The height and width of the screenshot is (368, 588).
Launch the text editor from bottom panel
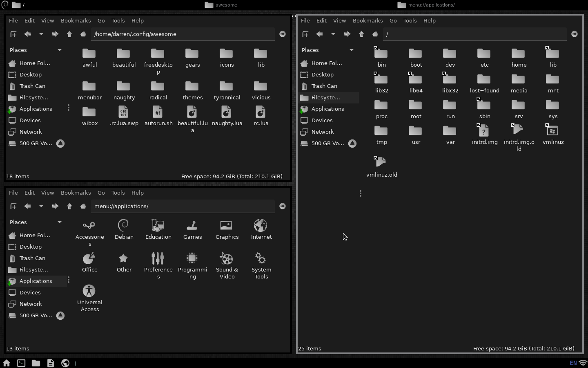click(x=51, y=363)
